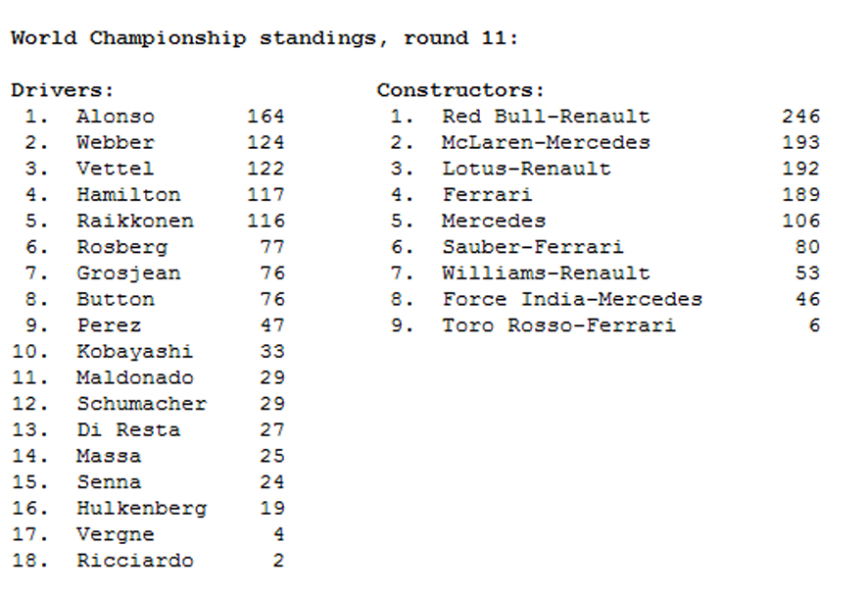Select the Constructors column heading
This screenshot has width=868, height=596.
(460, 90)
